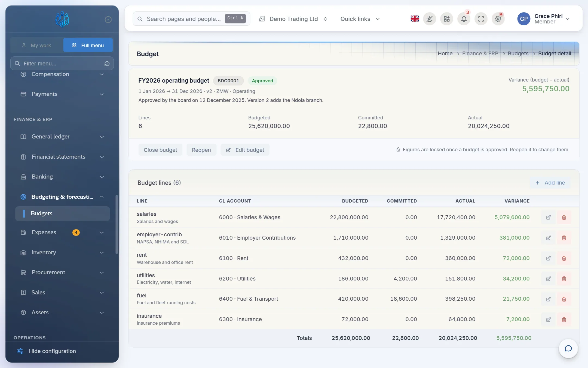Screen dimensions: 588x368
Task: Click Edit budget button
Action: (245, 150)
